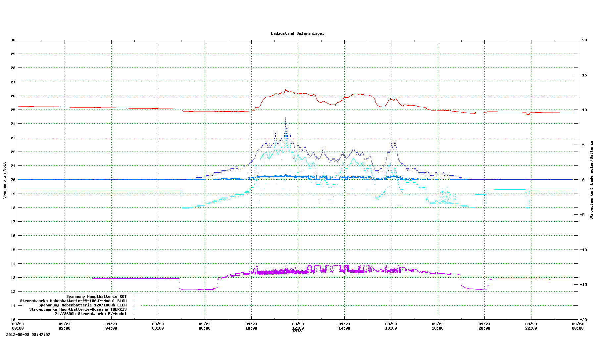Click legend entry Spannnung Nebenbatterie 12V/100Ah LILA

click(x=82, y=305)
